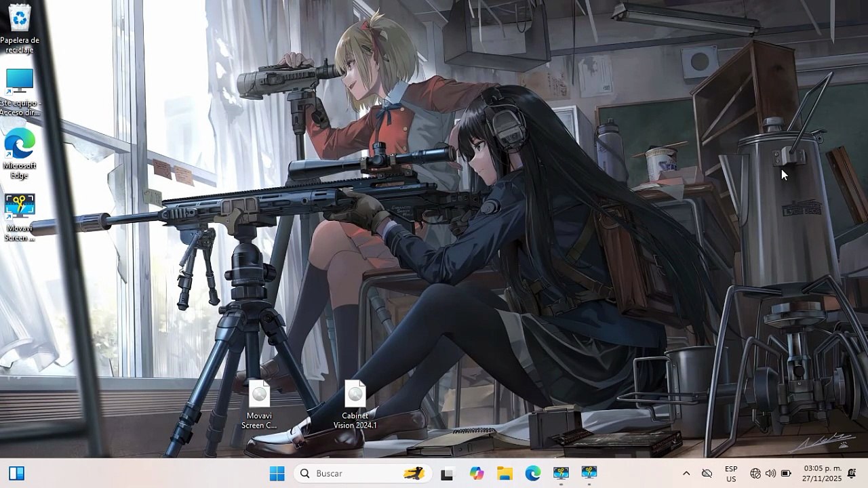Select the Este equipo desktop shortcut

click(x=20, y=92)
